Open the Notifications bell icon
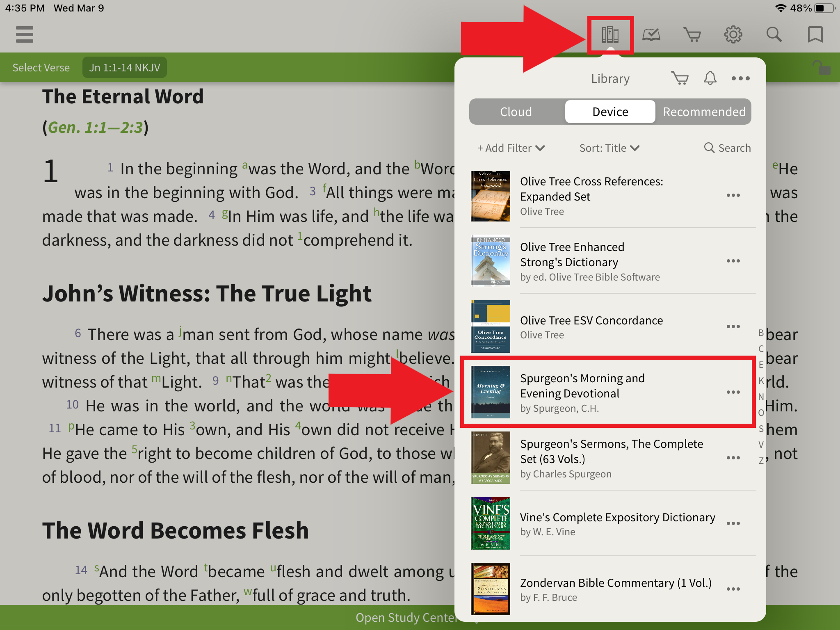The image size is (840, 630). pyautogui.click(x=709, y=78)
